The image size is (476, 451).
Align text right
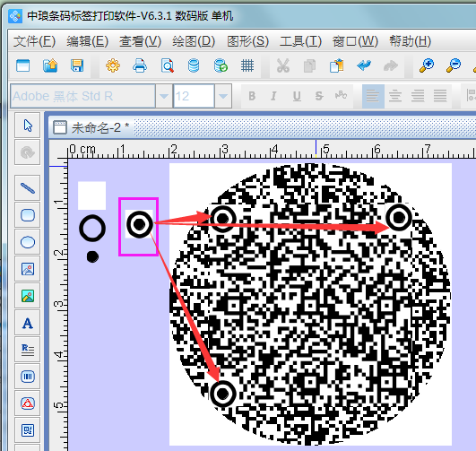click(418, 96)
